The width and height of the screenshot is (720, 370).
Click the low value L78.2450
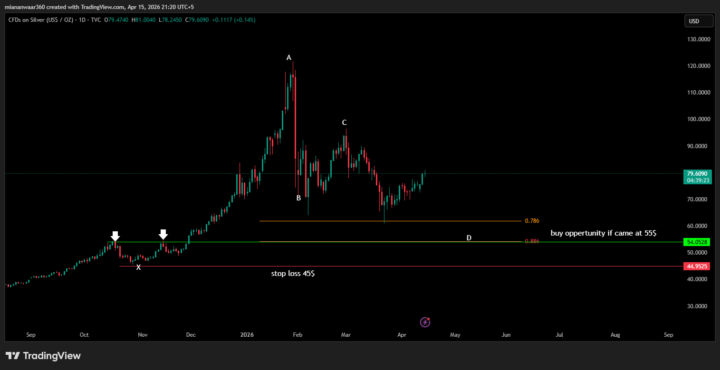171,20
